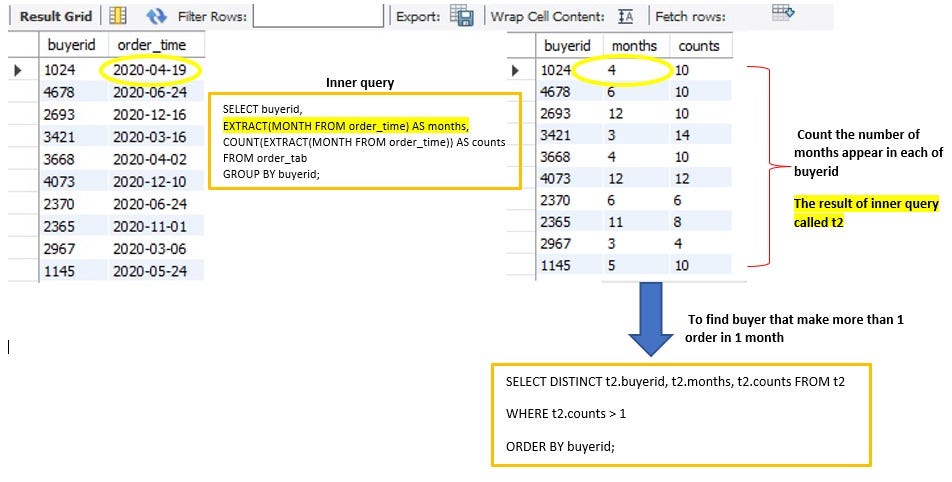Select the cell 2020-12-16
The height and width of the screenshot is (482, 952).
pos(150,115)
